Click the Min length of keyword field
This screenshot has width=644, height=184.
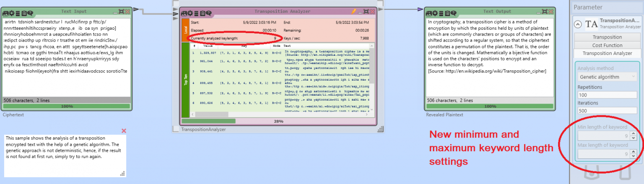[x=604, y=136]
